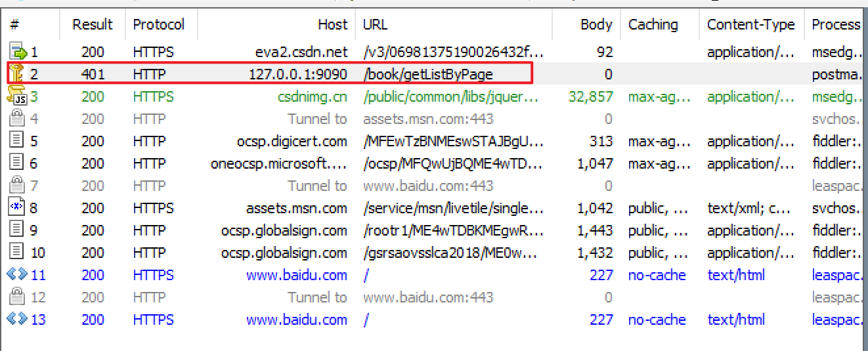Sort sessions by Process column header
The image size is (868, 351).
836,25
